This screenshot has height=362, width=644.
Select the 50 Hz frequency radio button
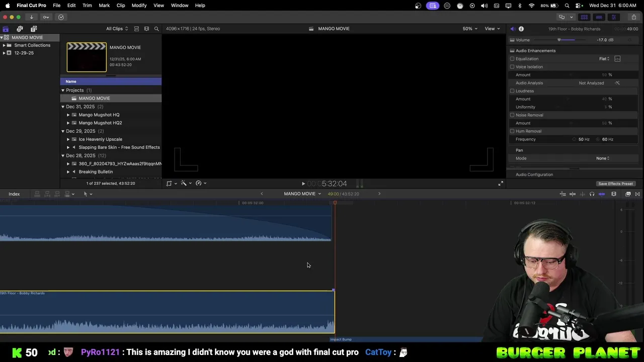coord(575,139)
